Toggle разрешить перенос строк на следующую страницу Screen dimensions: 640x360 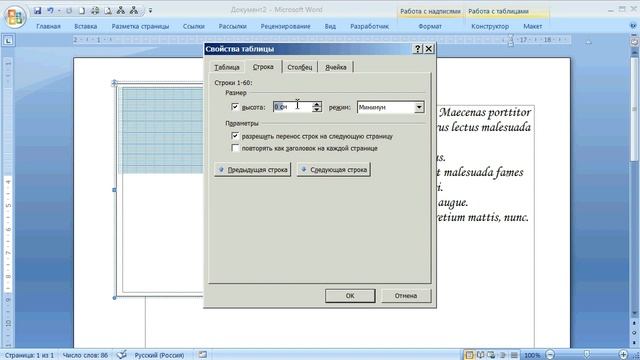235,136
